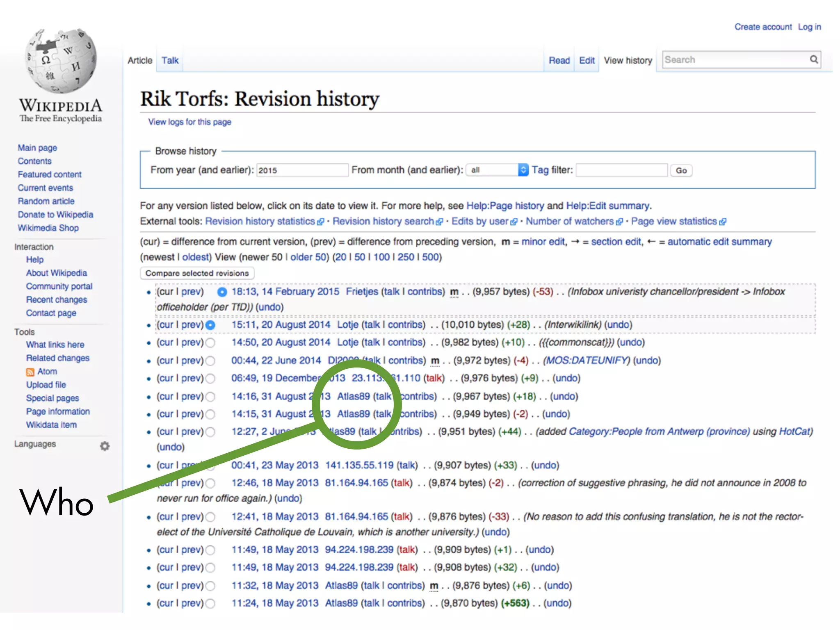The width and height of the screenshot is (840, 630).
Task: Select radio button for 14:50, 20 August 2014 revision
Action: tap(210, 342)
